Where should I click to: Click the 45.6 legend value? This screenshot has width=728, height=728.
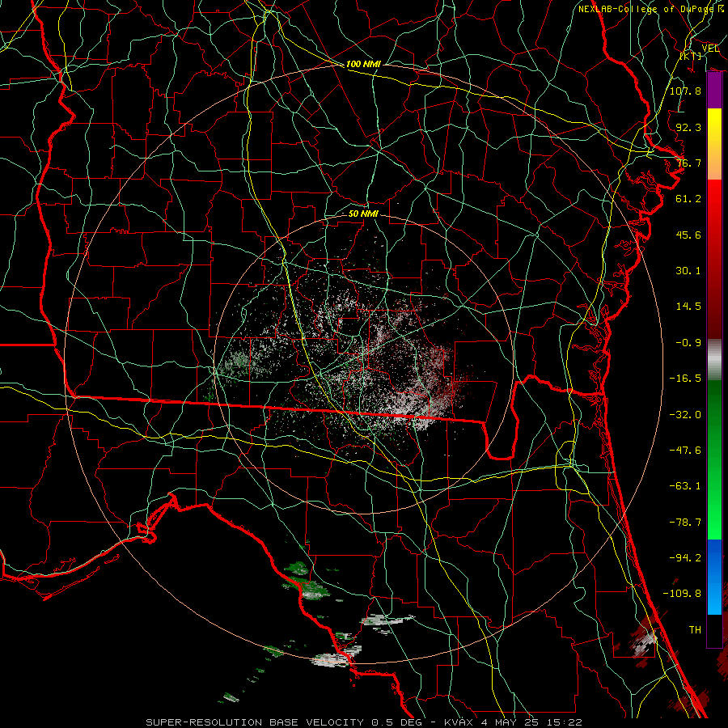tap(688, 235)
